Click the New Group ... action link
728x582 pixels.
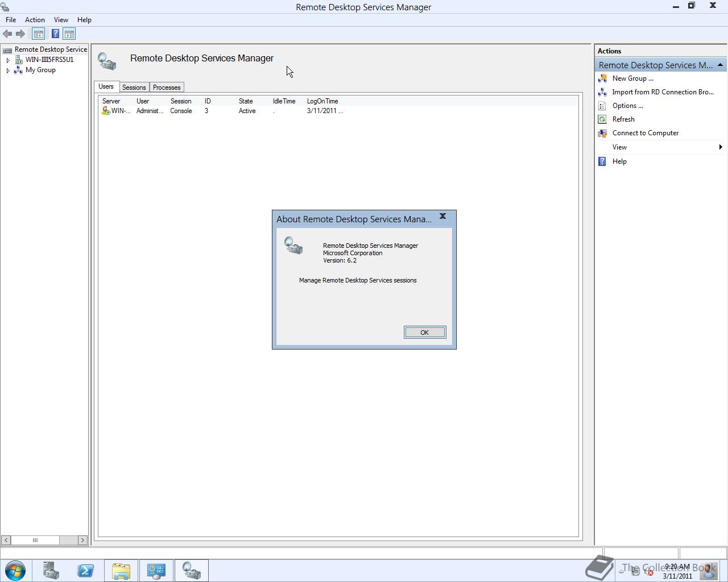632,78
